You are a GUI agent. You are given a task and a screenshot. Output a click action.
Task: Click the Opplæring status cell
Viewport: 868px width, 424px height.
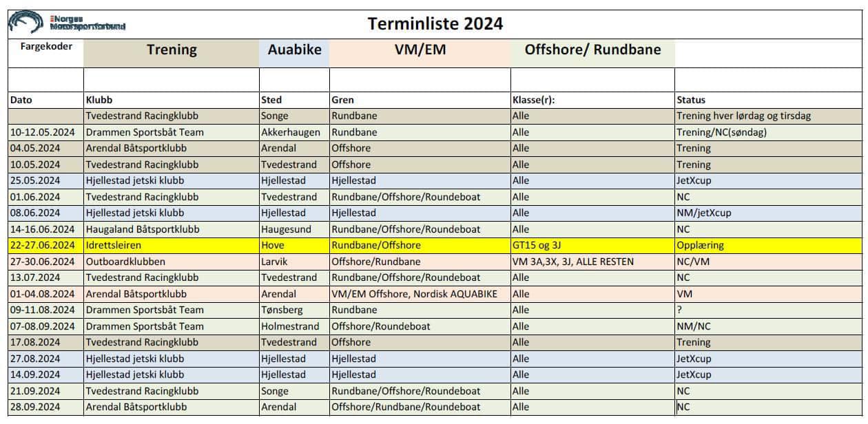pos(769,245)
